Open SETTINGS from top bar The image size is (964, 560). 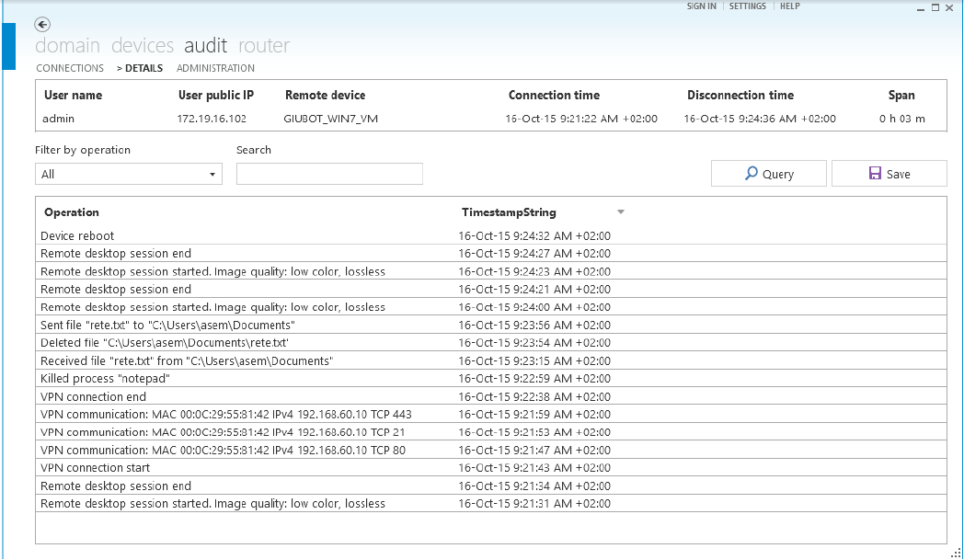click(x=748, y=6)
